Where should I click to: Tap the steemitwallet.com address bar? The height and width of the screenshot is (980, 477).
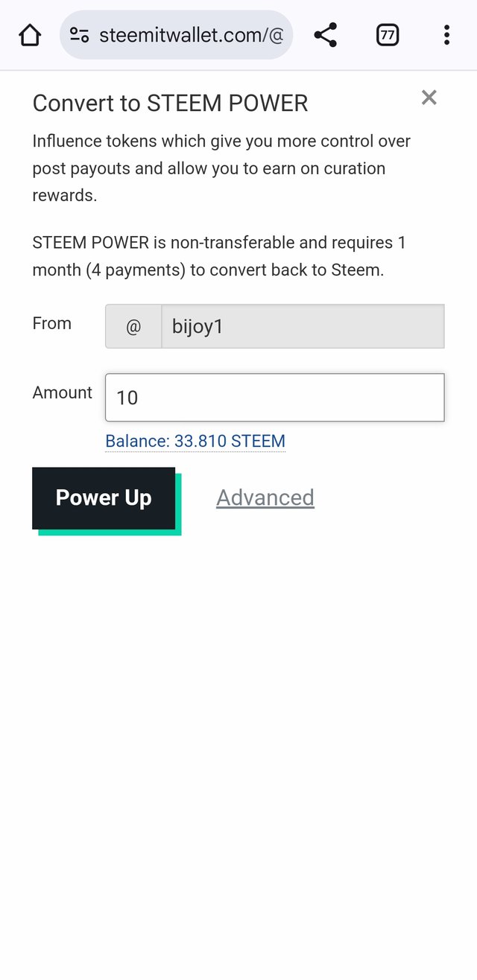[192, 34]
